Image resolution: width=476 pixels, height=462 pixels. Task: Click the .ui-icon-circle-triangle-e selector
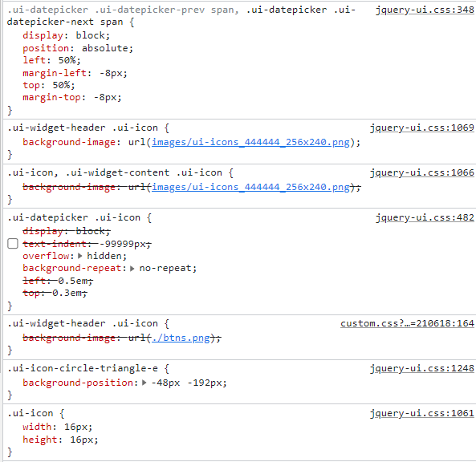coord(83,368)
